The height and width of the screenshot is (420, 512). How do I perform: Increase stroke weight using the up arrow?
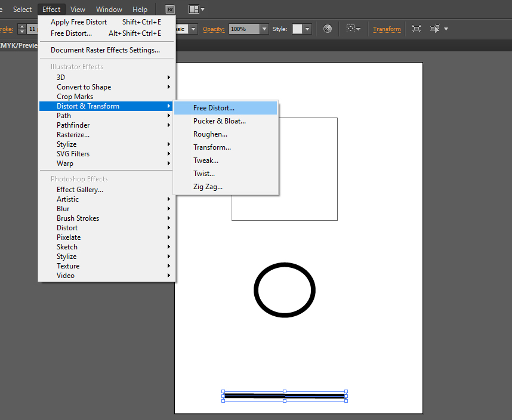click(21, 25)
